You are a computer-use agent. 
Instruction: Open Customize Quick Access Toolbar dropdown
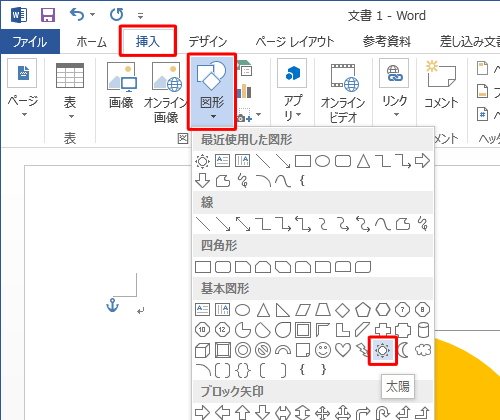tap(141, 15)
